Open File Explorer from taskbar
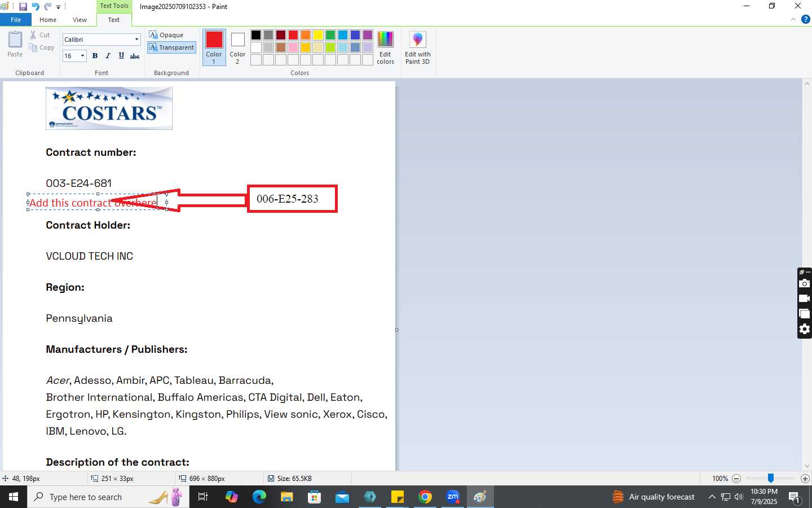Screen dimensions: 812x508 (287, 497)
